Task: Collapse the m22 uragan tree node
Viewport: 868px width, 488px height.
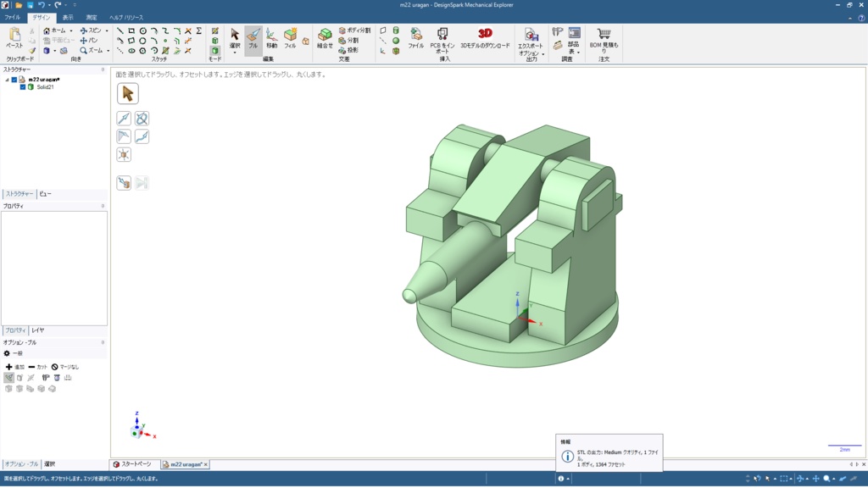Action: (x=7, y=80)
